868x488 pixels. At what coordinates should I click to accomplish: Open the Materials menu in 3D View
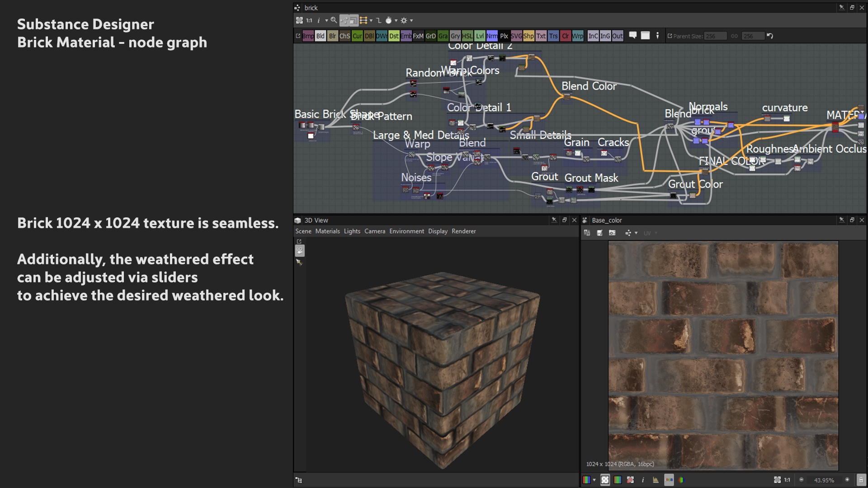328,231
